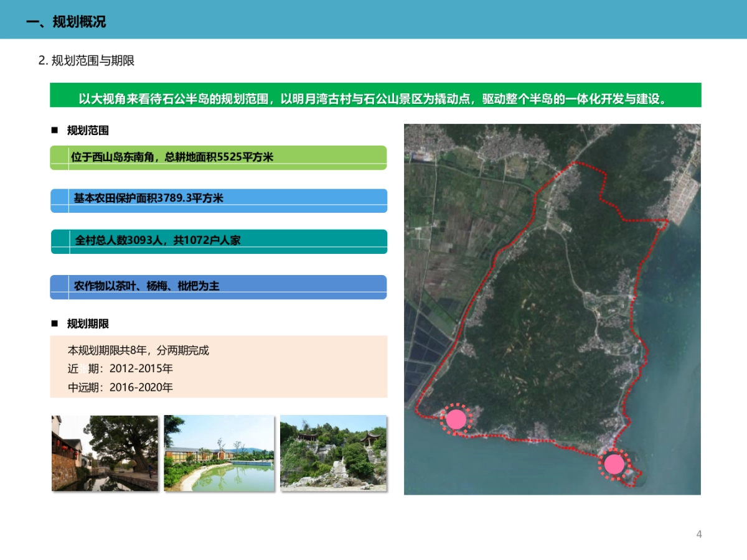Select the pink circle marker on 明月湾古村 location
This screenshot has width=747, height=560.
click(456, 419)
